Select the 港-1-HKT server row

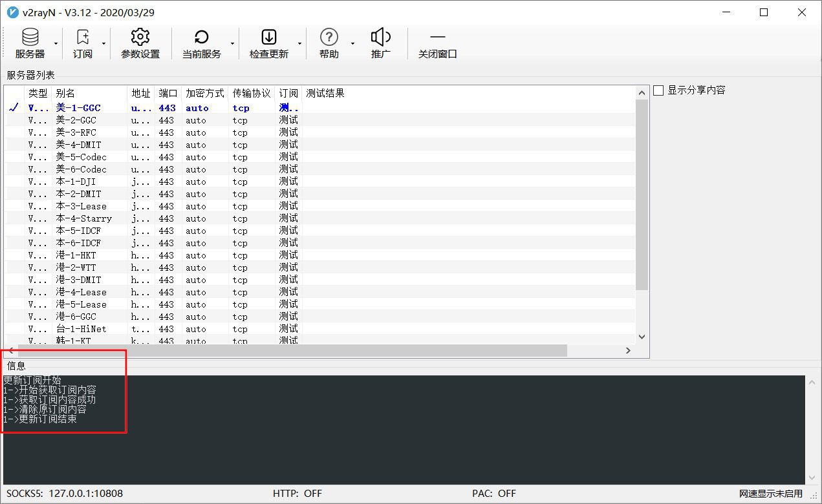coord(78,255)
